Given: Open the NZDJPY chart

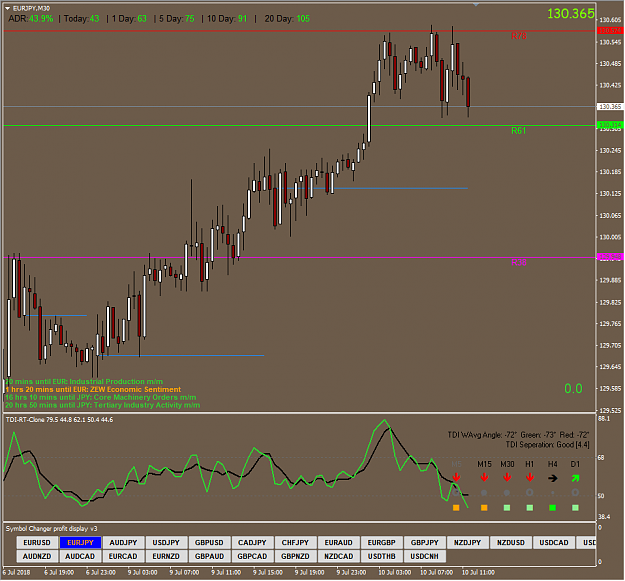Looking at the screenshot, I should click(468, 543).
